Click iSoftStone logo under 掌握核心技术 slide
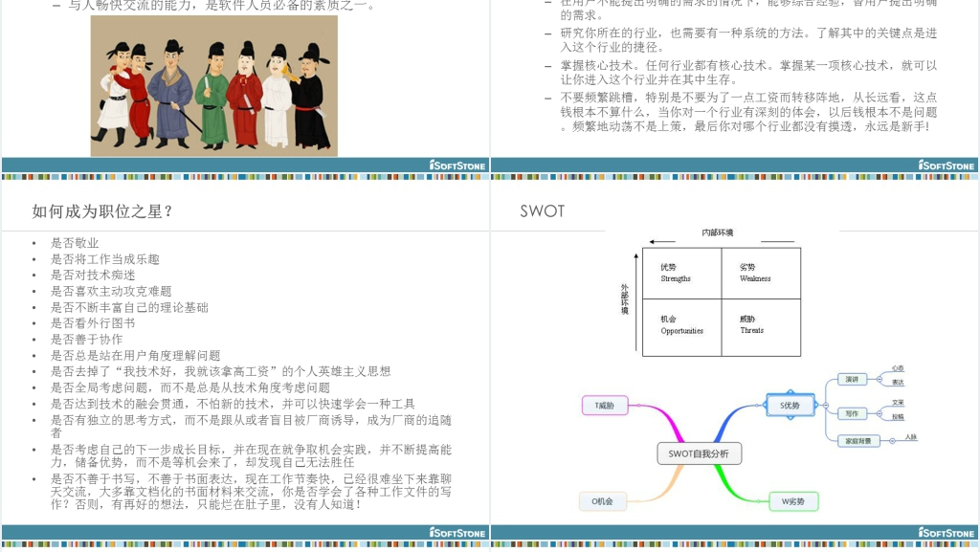Screen dimensions: 980x552 (946, 165)
